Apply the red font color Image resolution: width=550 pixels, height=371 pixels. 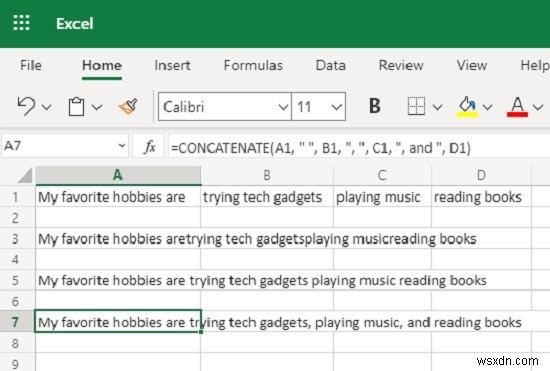pyautogui.click(x=517, y=107)
